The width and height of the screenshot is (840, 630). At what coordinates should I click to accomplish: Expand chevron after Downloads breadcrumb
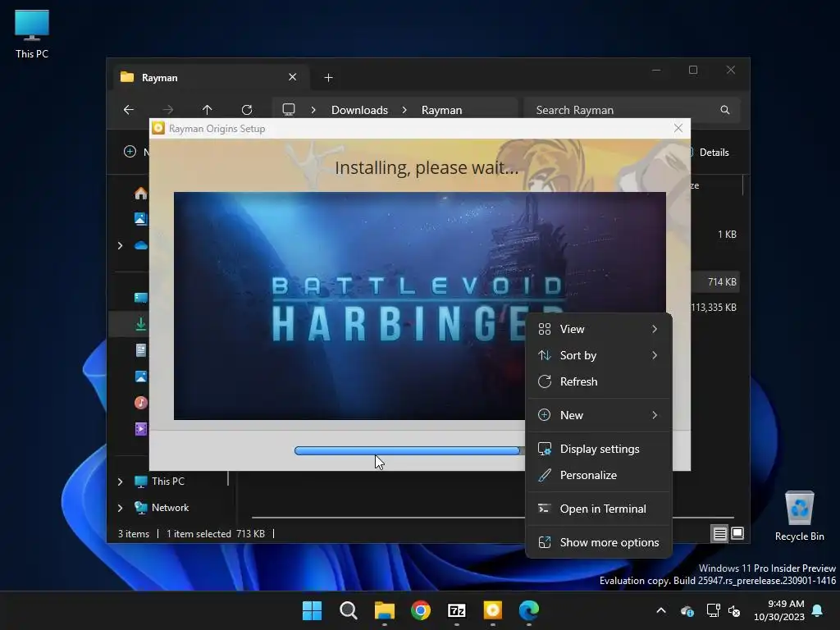point(404,110)
